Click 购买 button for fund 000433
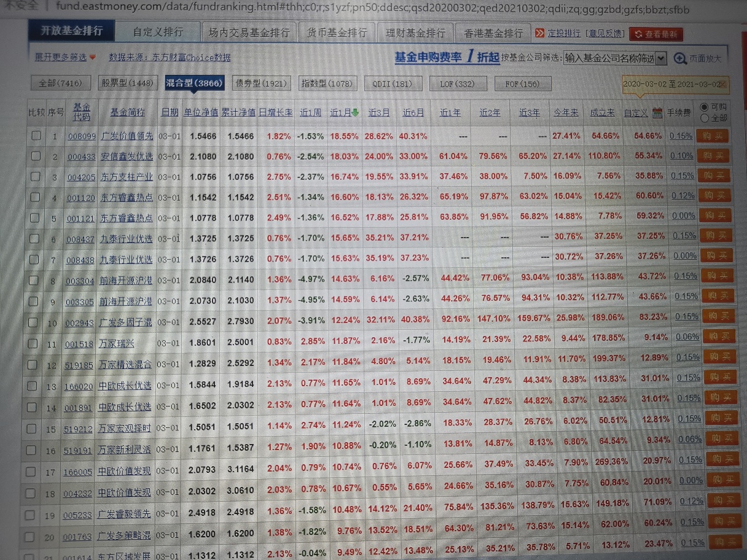747x560 pixels. pyautogui.click(x=713, y=156)
